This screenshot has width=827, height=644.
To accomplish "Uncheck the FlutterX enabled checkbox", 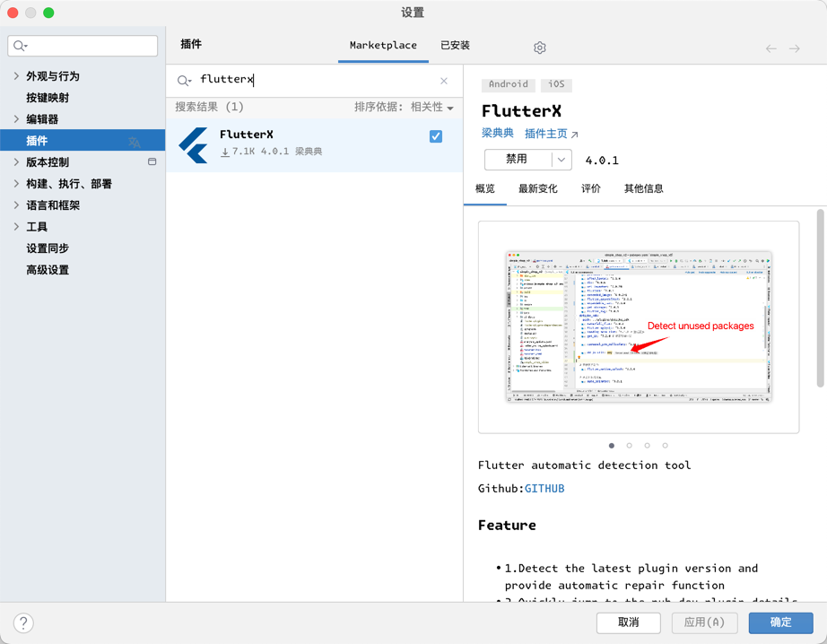I will pyautogui.click(x=436, y=136).
